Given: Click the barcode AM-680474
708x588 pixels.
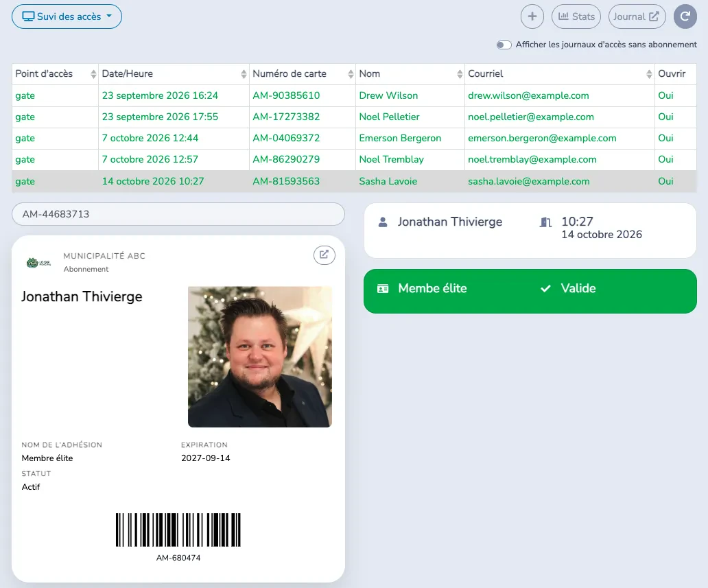Looking at the screenshot, I should pyautogui.click(x=178, y=530).
